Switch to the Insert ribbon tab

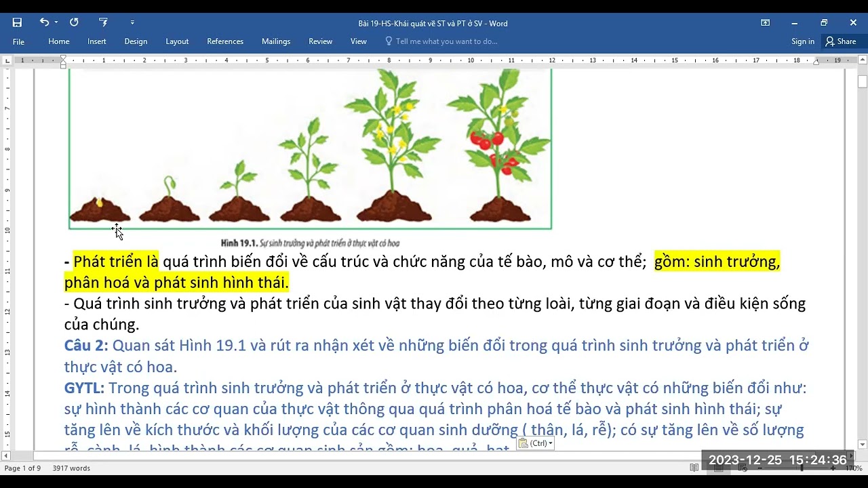[x=97, y=41]
